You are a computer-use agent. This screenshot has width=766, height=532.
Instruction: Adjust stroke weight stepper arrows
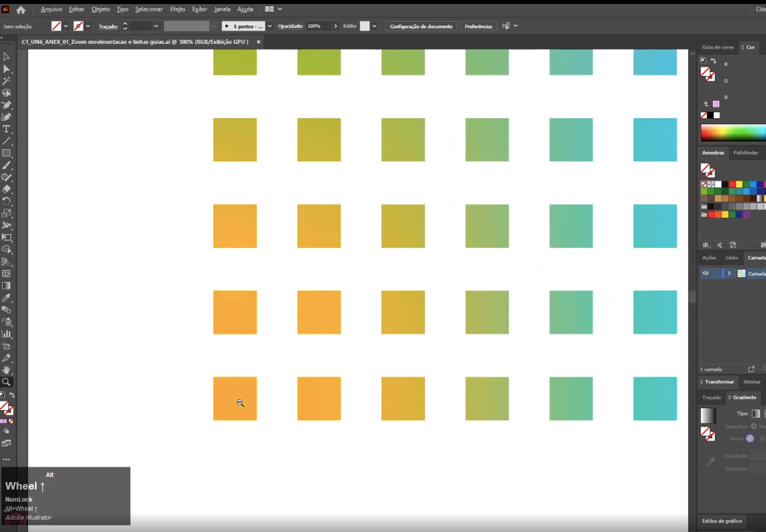click(125, 27)
